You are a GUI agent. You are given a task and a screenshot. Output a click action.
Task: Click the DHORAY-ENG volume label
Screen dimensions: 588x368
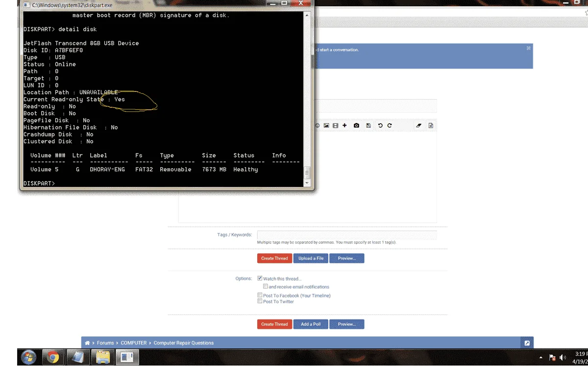coord(107,169)
